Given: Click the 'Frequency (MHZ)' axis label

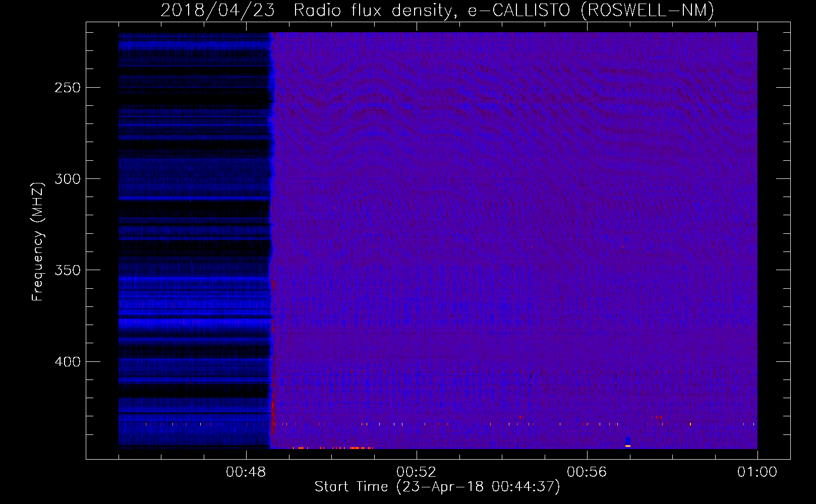Looking at the screenshot, I should click(x=38, y=242).
